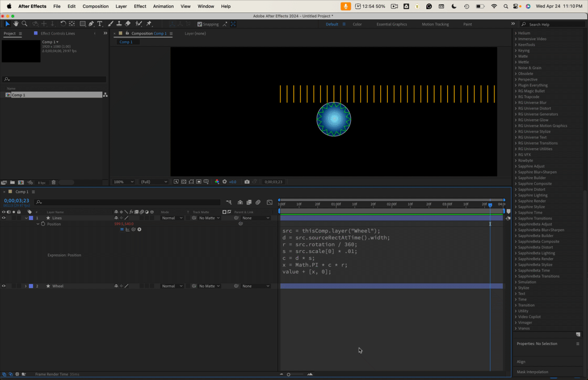The height and width of the screenshot is (380, 588).
Task: Click the new folder icon in Project panel
Action: click(12, 183)
